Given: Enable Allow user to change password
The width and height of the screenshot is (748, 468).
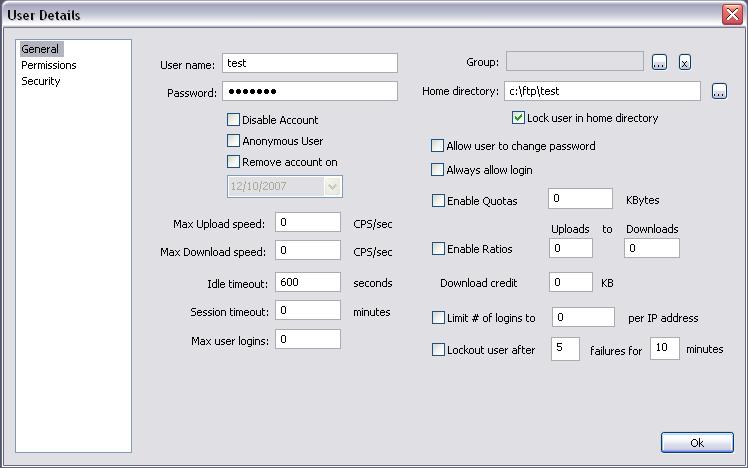Looking at the screenshot, I should click(x=437, y=146).
